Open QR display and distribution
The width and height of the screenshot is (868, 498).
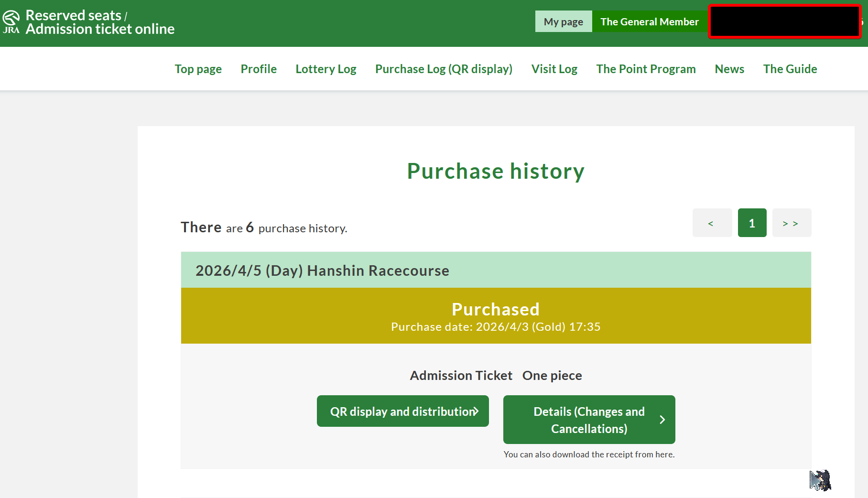pyautogui.click(x=403, y=411)
